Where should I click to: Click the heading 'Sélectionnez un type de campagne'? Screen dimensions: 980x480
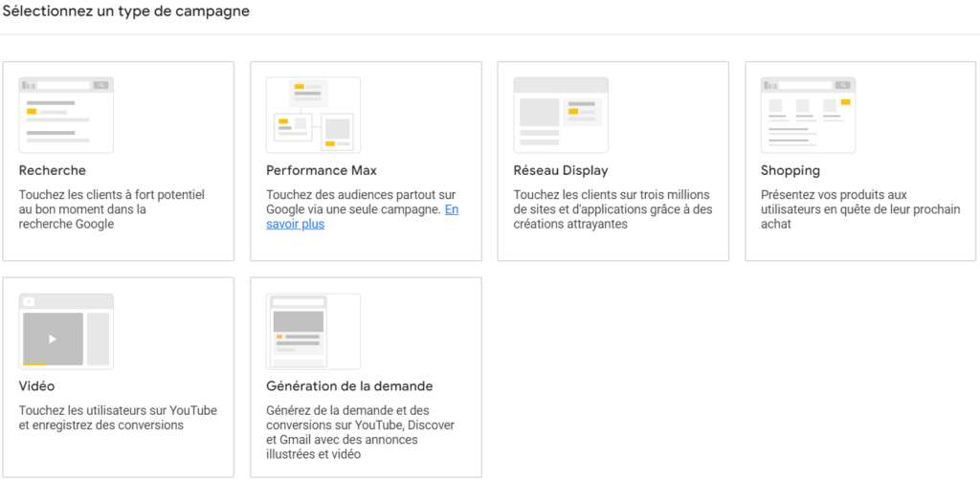pos(126,11)
